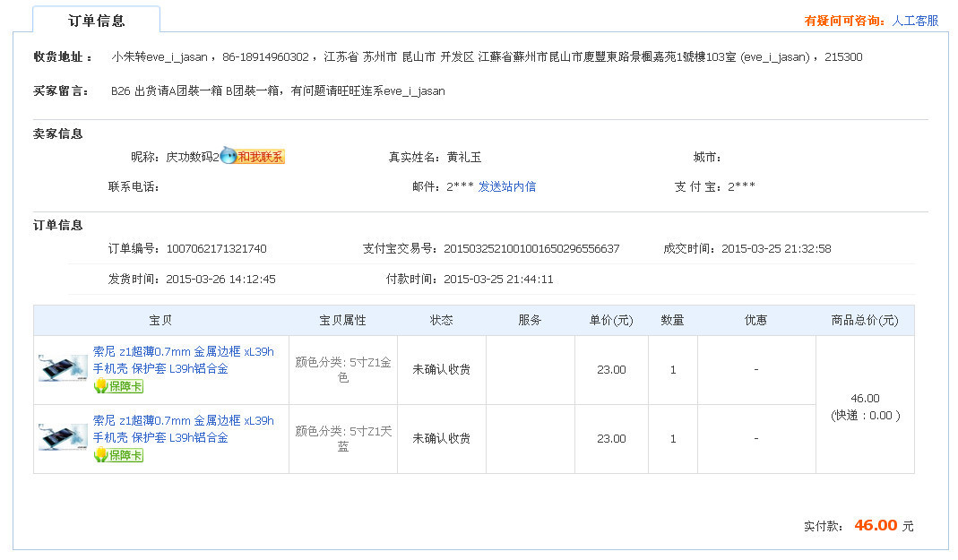This screenshot has height=560, width=958.
Task: Click 未确认收货 status in the 天蓝 row
Action: point(441,438)
